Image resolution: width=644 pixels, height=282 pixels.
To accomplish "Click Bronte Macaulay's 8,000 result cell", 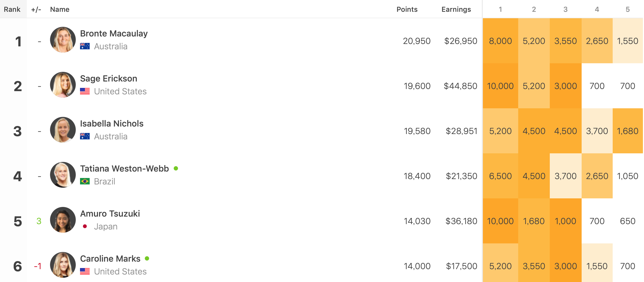I will 500,41.
